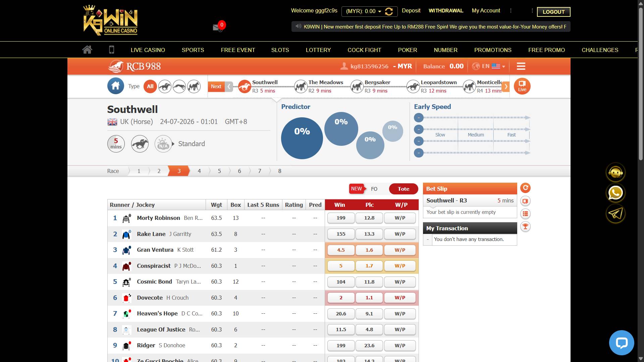
Task: Open the mobile phone icon
Action: (112, 50)
